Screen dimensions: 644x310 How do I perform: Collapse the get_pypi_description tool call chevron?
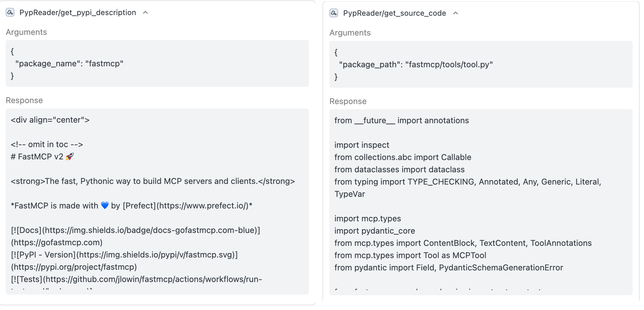(x=145, y=13)
